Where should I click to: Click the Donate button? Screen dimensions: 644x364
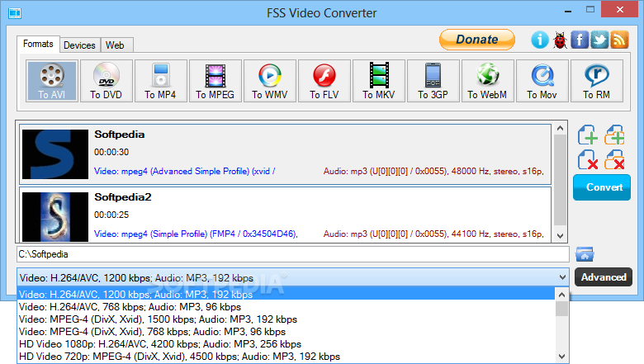click(x=477, y=40)
